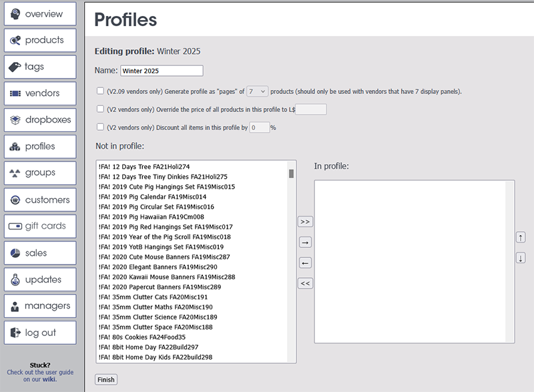Click the products icon in sidebar

pos(15,41)
